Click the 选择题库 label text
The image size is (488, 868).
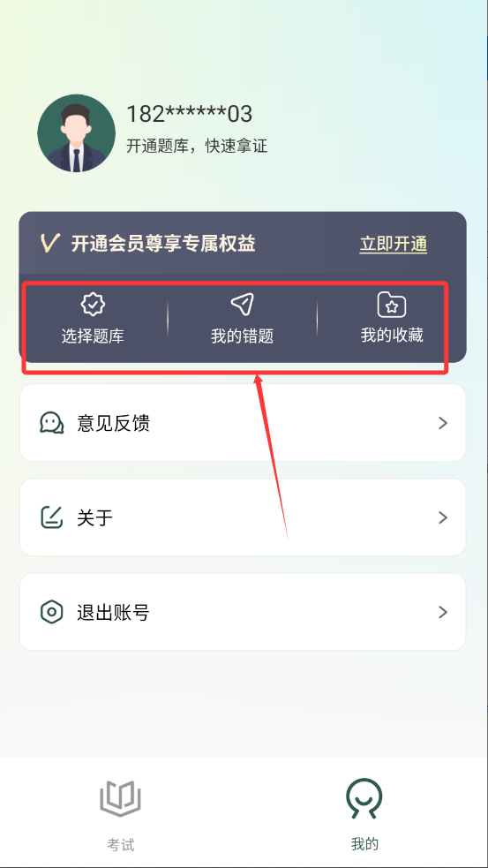tap(93, 336)
